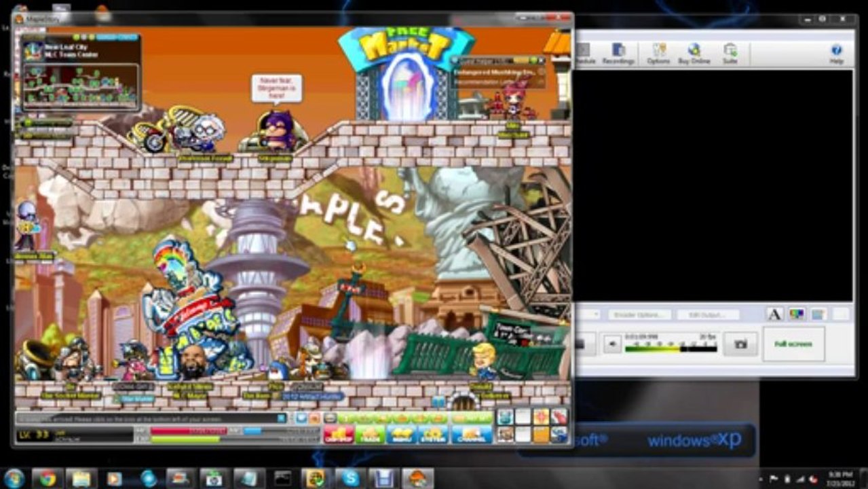
Task: Click the first top-row quickslot skill icon
Action: click(505, 417)
